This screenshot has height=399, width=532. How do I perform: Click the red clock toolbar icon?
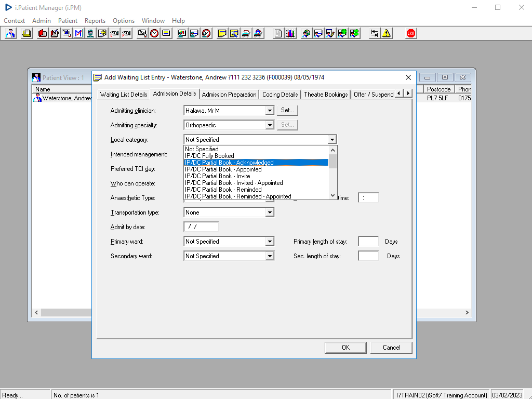[154, 33]
